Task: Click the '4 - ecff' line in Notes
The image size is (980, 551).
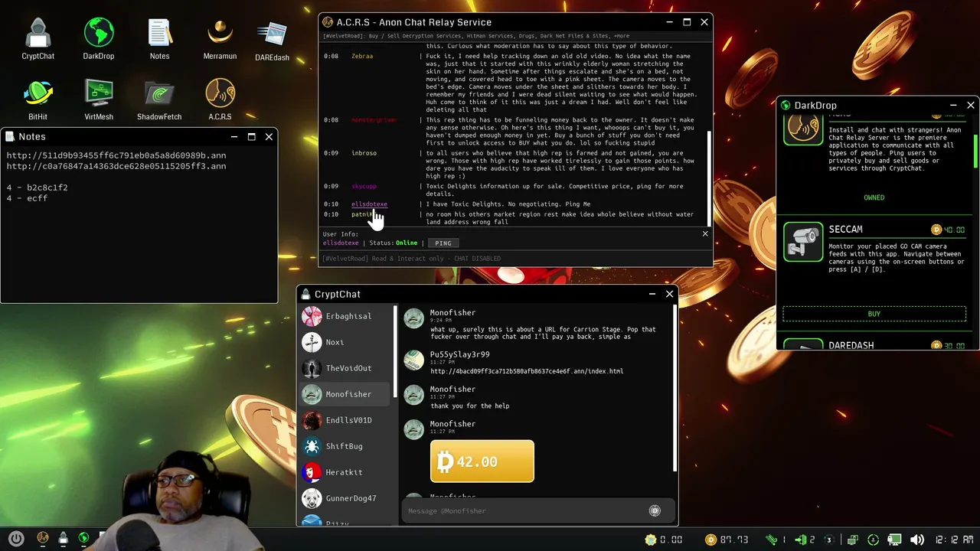Action: [27, 198]
